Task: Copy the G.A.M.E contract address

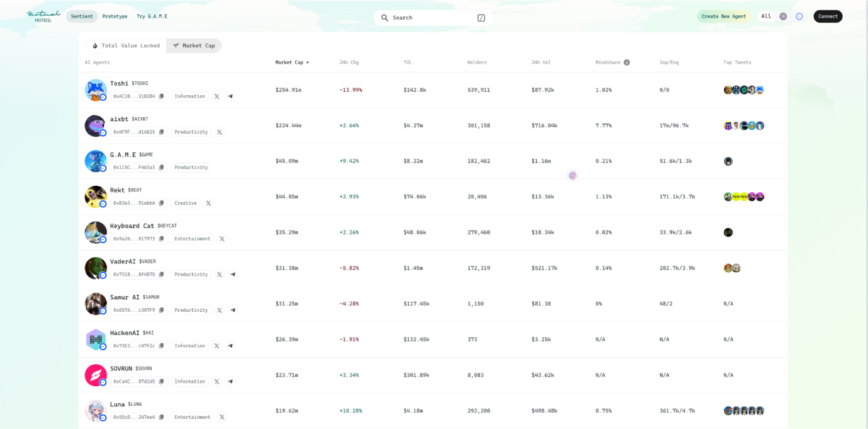Action: pyautogui.click(x=162, y=168)
